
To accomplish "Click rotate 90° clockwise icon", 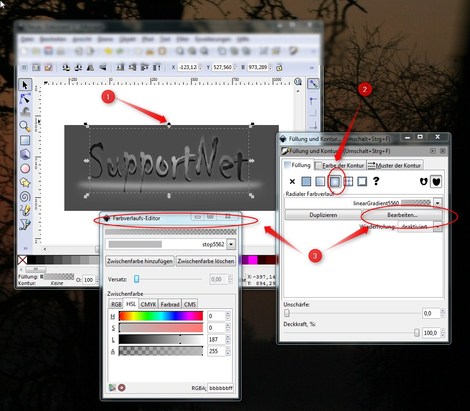I will (x=78, y=68).
